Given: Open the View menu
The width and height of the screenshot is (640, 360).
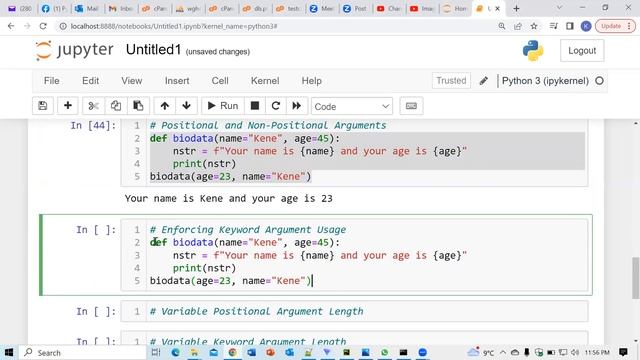Looking at the screenshot, I should [x=131, y=81].
